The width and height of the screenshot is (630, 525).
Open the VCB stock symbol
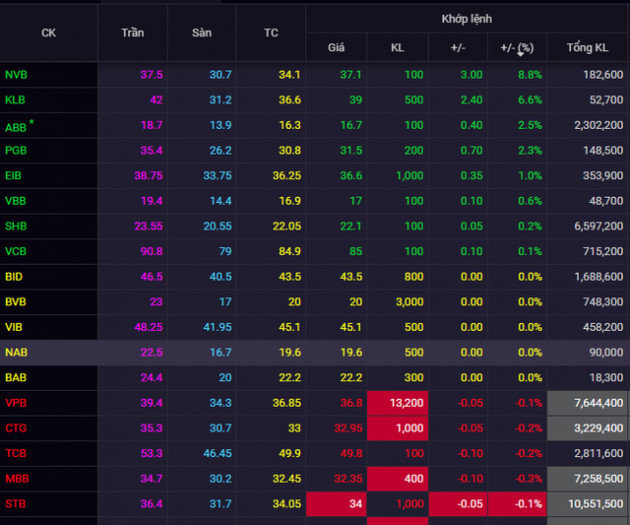[x=16, y=251]
